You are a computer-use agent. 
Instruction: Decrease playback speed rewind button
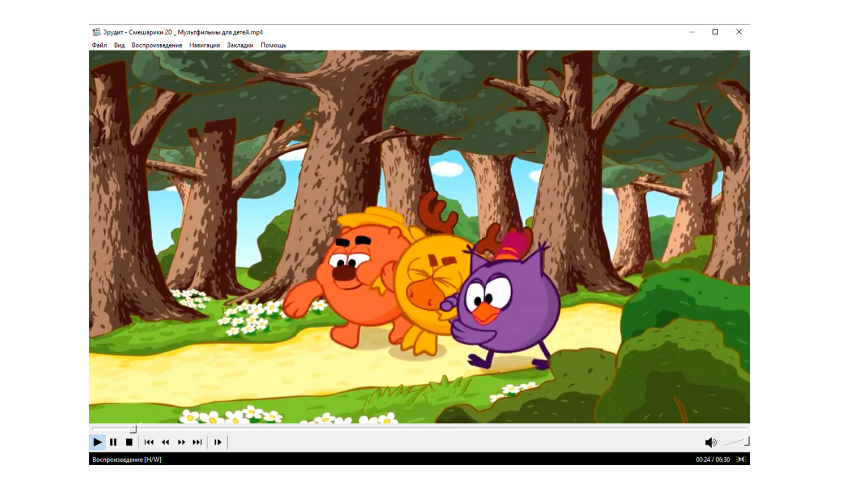[165, 442]
